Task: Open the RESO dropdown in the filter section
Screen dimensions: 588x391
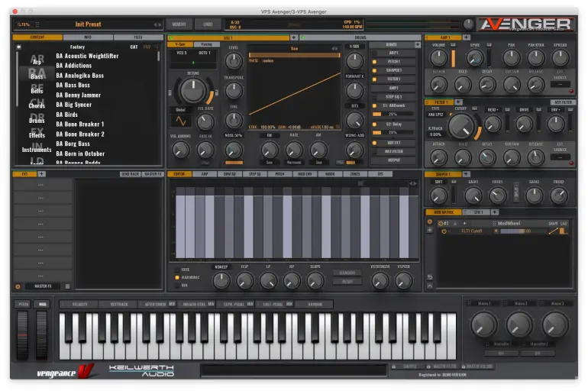Action: [493, 110]
